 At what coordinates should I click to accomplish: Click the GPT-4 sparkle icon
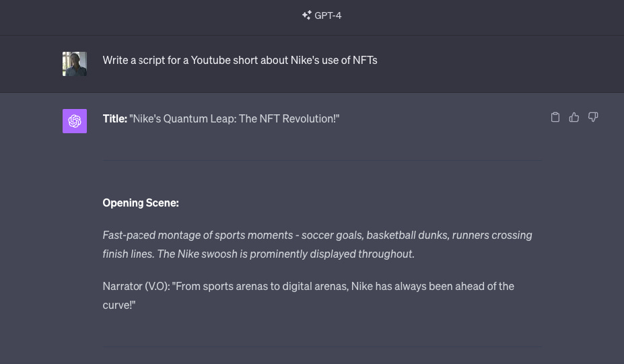point(306,15)
